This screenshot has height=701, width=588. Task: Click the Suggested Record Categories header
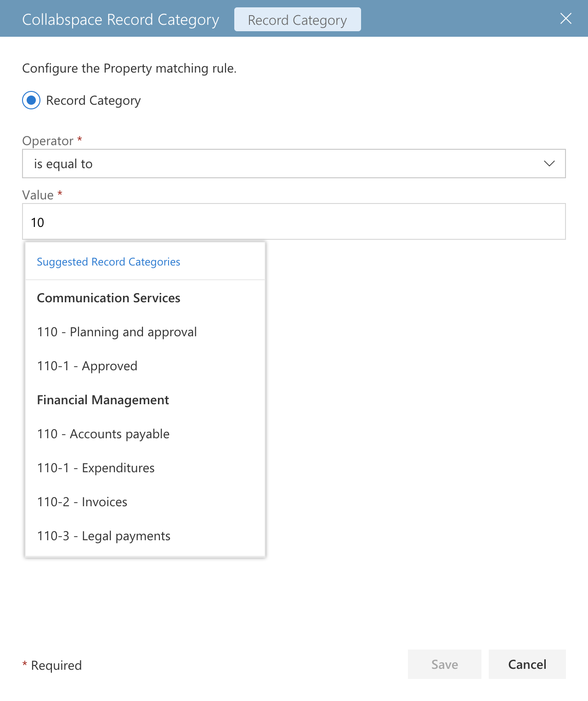pos(108,262)
